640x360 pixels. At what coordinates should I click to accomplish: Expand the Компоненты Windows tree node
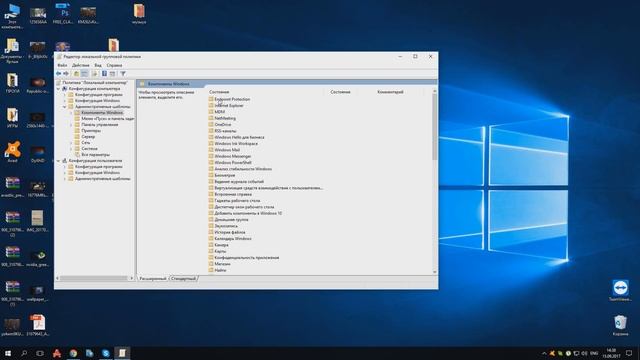click(71, 113)
